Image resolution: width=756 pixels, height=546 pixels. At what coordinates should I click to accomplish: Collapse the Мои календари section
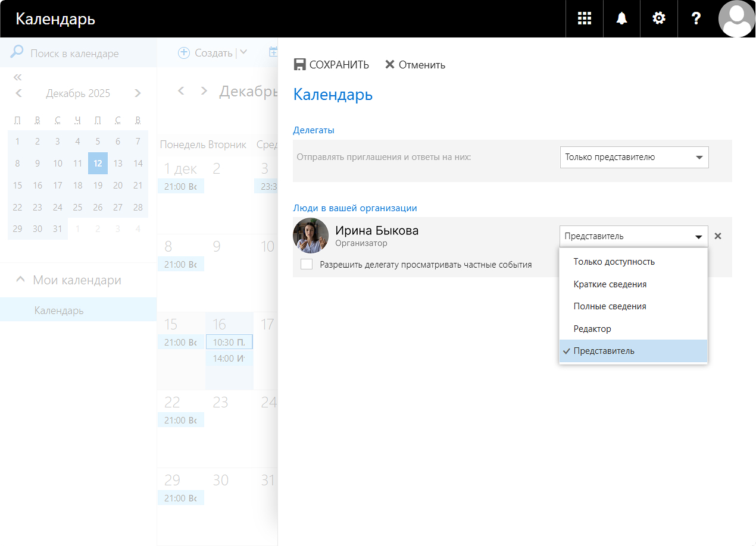click(20, 280)
